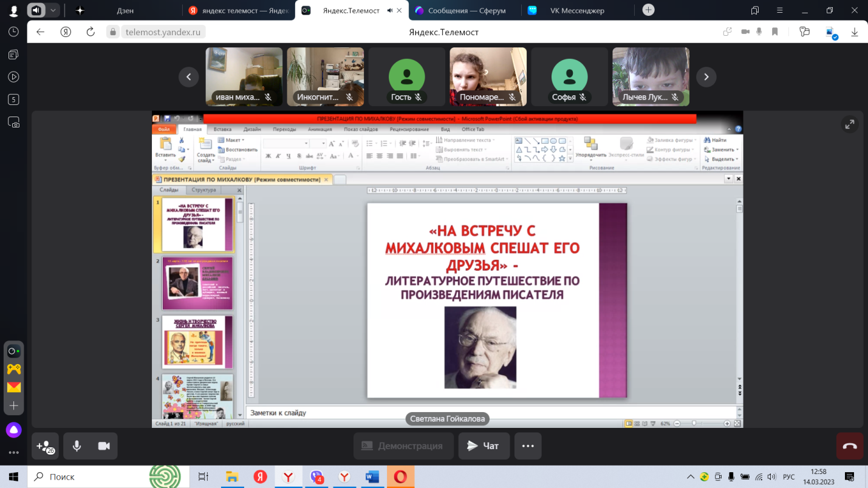This screenshot has height=488, width=868.
Task: Open the Направление текста dropdown
Action: [x=465, y=140]
